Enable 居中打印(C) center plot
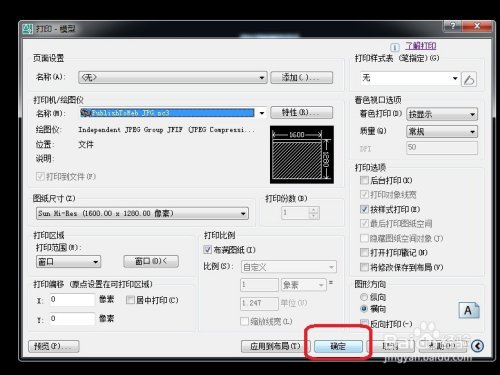 click(x=130, y=300)
